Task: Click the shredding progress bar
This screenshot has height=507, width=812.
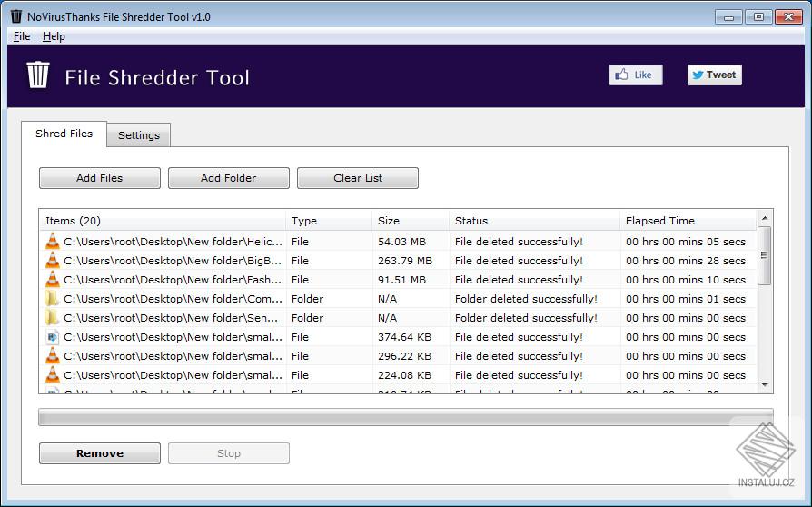Action: (406, 417)
